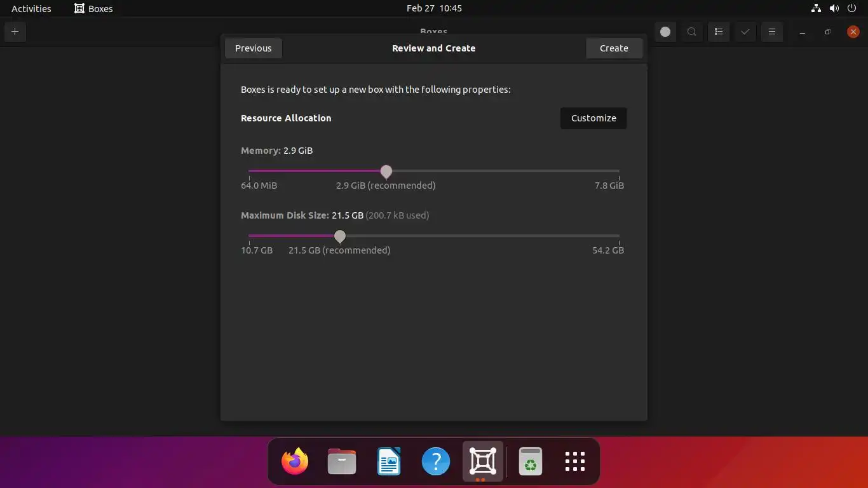This screenshot has height=488, width=868.
Task: Click the 21.5 GB (recommended) mark label
Action: (x=339, y=250)
